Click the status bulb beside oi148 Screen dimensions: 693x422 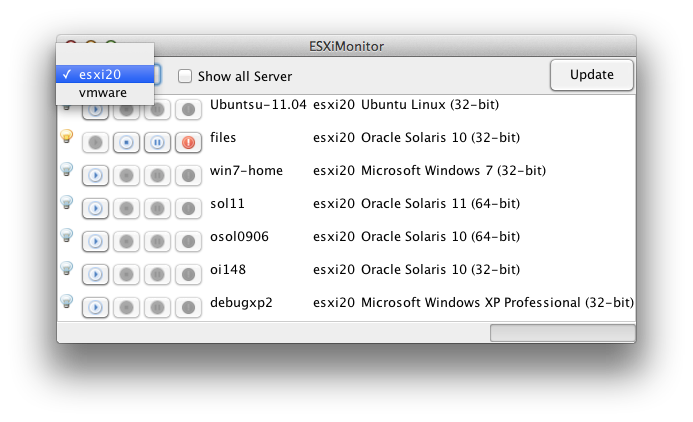click(67, 268)
